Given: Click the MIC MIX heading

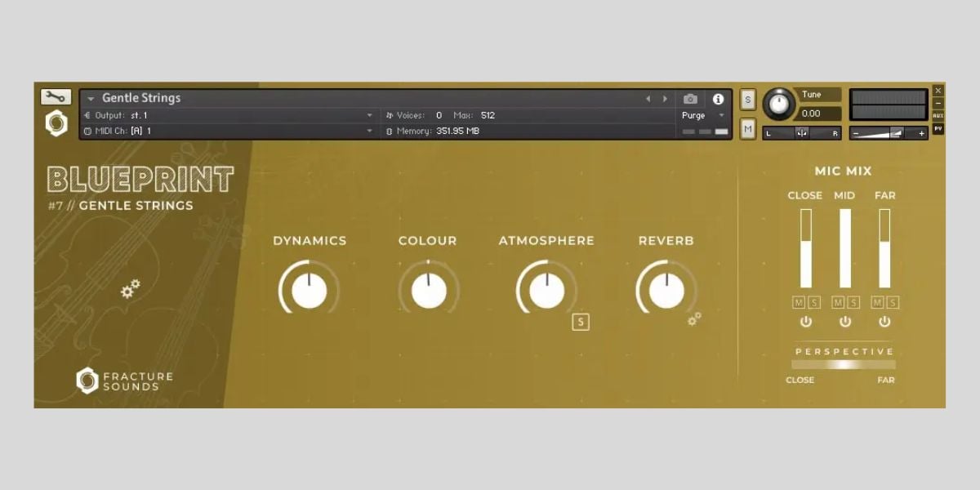Looking at the screenshot, I should 844,171.
